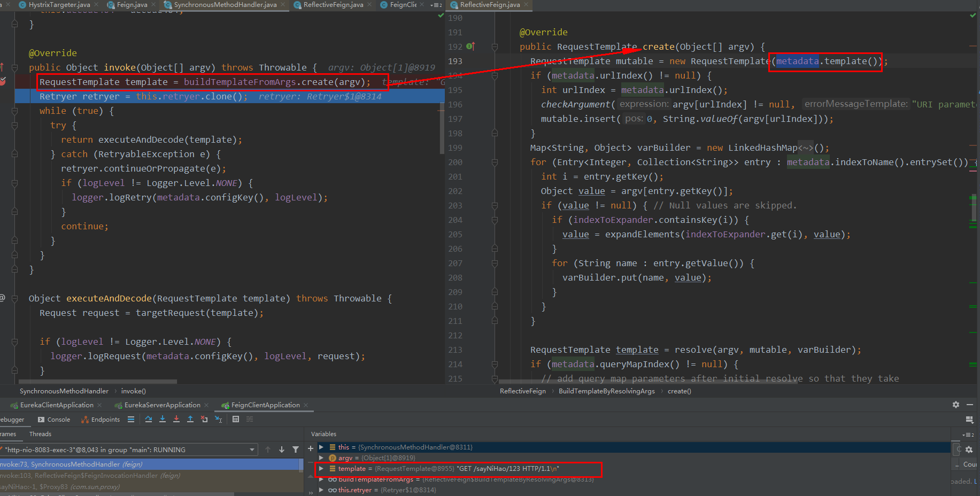Image resolution: width=980 pixels, height=496 pixels.
Task: Click the Drop Frame icon
Action: (x=204, y=420)
